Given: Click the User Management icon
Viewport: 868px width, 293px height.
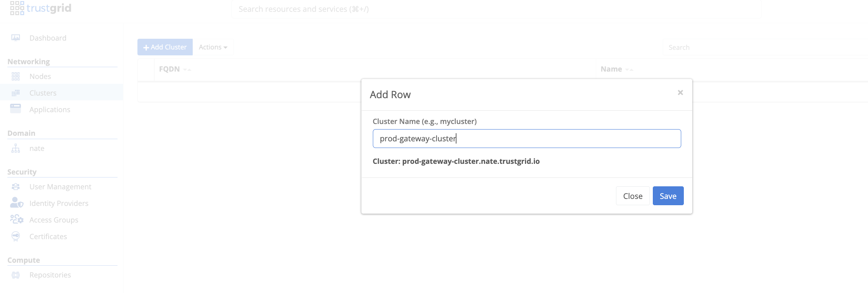Looking at the screenshot, I should pyautogui.click(x=15, y=187).
